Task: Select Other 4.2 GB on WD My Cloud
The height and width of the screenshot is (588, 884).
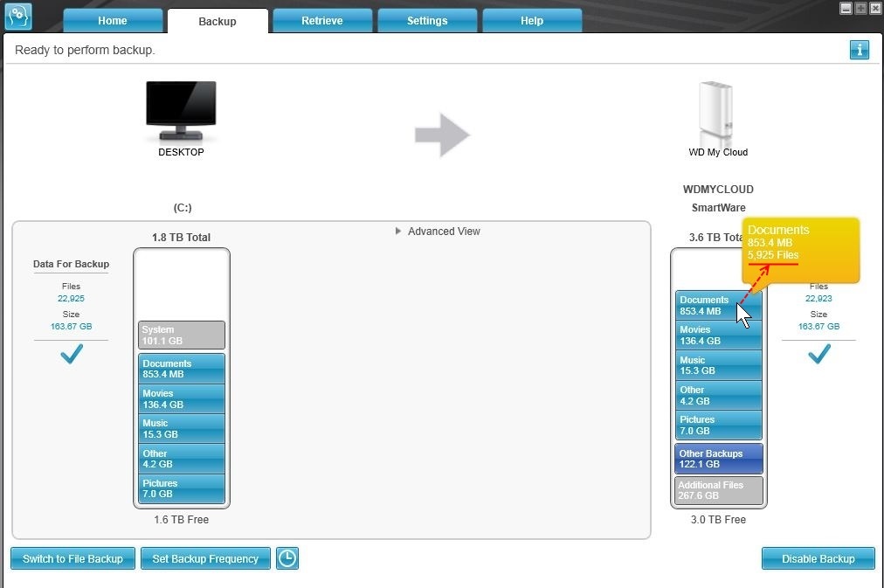Action: 718,395
